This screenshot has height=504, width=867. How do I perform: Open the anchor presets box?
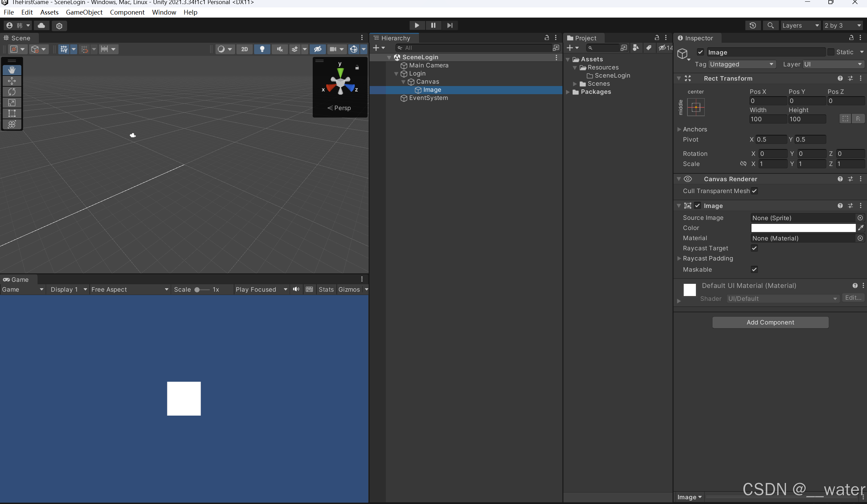click(695, 107)
